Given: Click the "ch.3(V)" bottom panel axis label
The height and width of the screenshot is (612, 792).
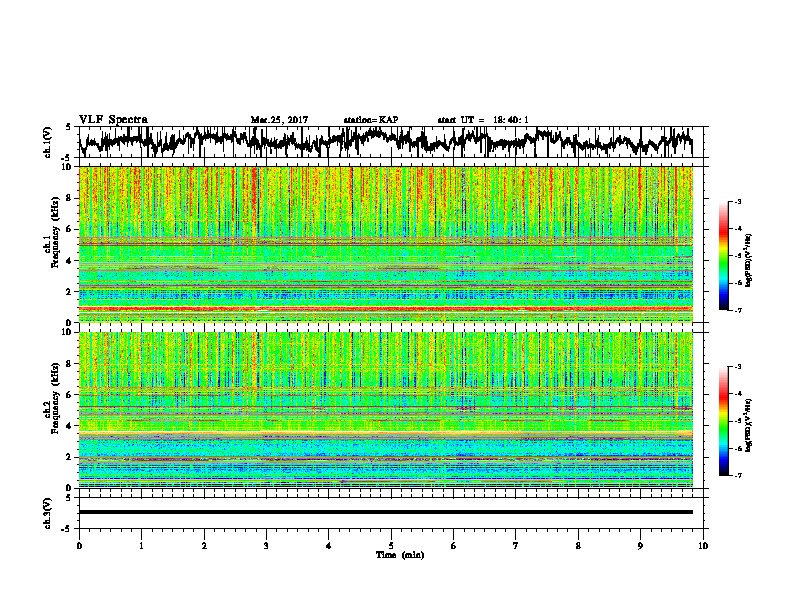Looking at the screenshot, I should [47, 513].
